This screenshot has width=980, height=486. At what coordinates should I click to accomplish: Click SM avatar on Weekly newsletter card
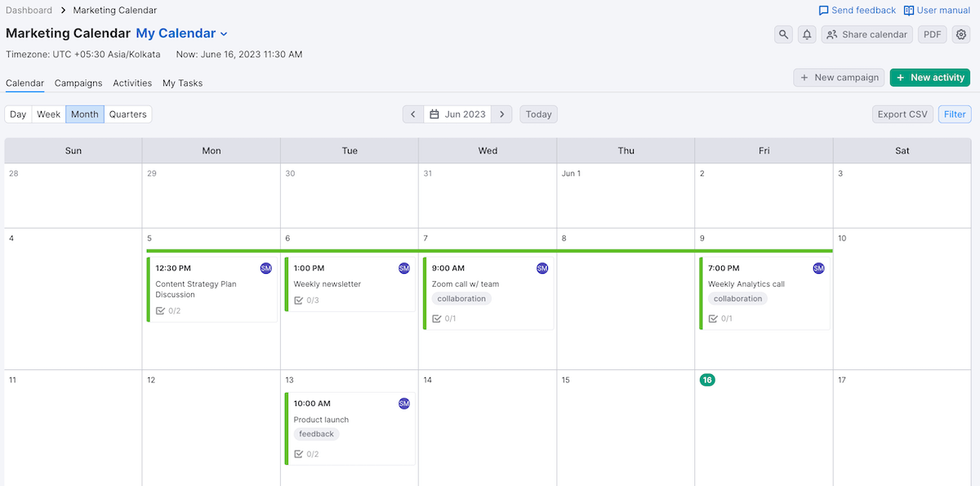pos(404,269)
